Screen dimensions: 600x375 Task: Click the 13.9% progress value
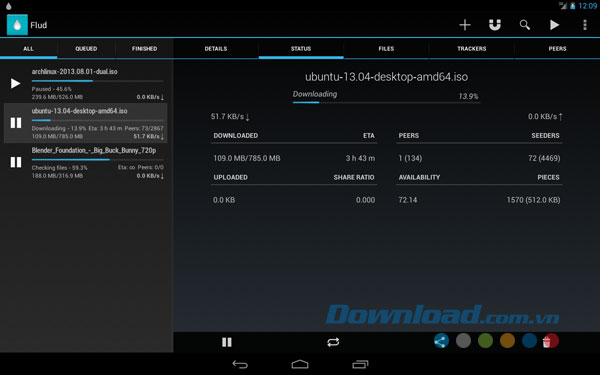[x=468, y=96]
